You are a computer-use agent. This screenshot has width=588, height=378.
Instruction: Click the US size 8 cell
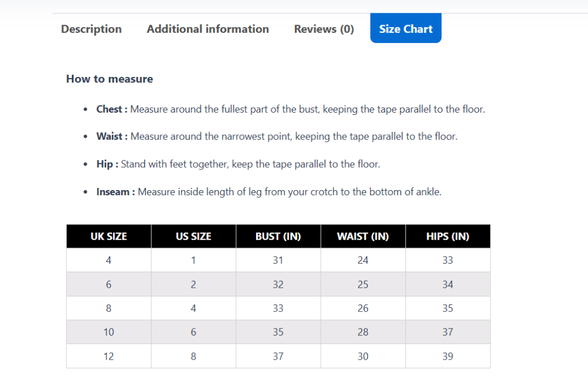tap(193, 356)
